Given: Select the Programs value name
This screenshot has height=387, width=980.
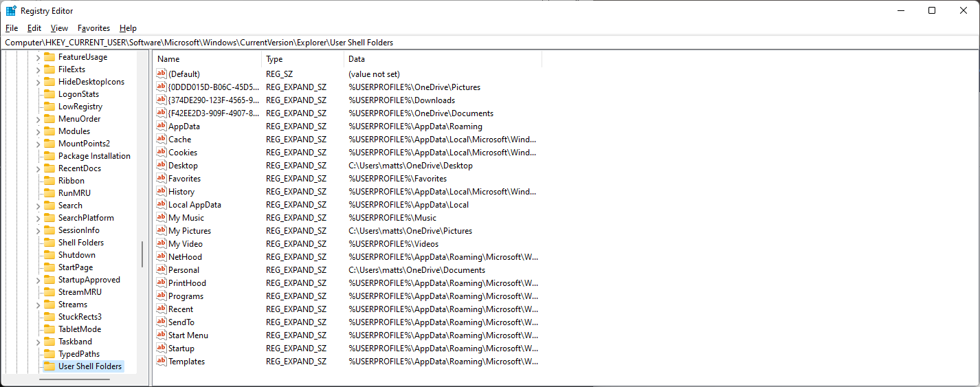Looking at the screenshot, I should (x=186, y=296).
